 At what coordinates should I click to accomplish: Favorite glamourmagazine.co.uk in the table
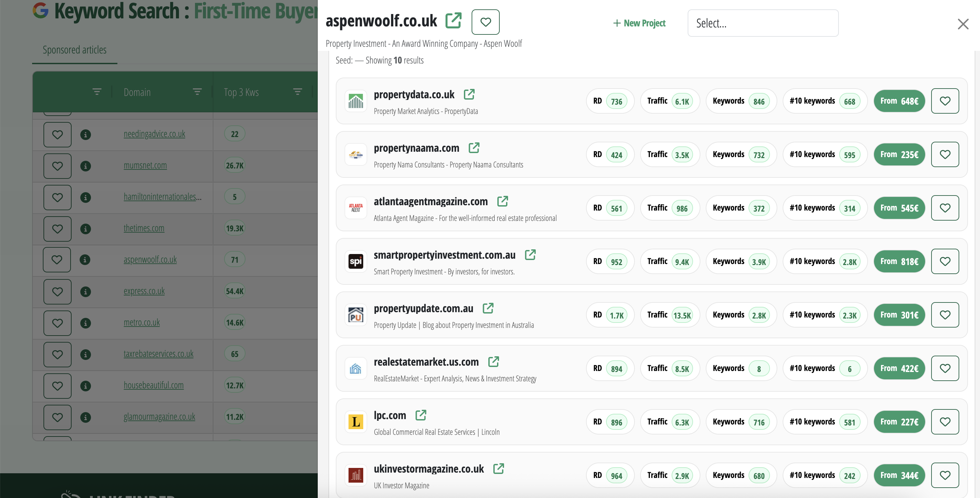[58, 417]
